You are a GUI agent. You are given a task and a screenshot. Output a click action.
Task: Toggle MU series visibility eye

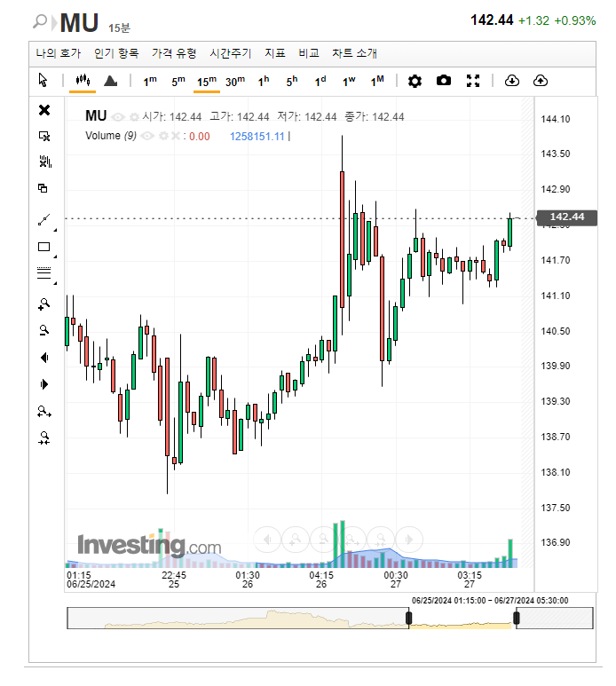tap(118, 117)
